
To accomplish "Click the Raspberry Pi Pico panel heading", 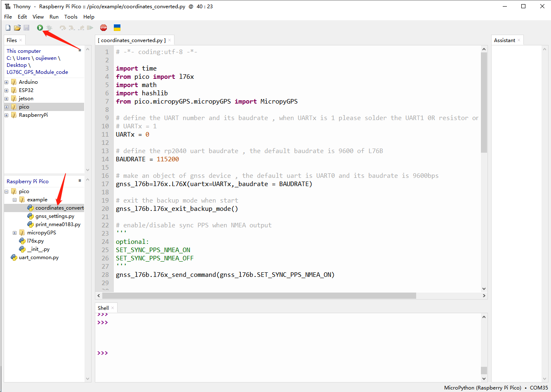I will coord(28,182).
